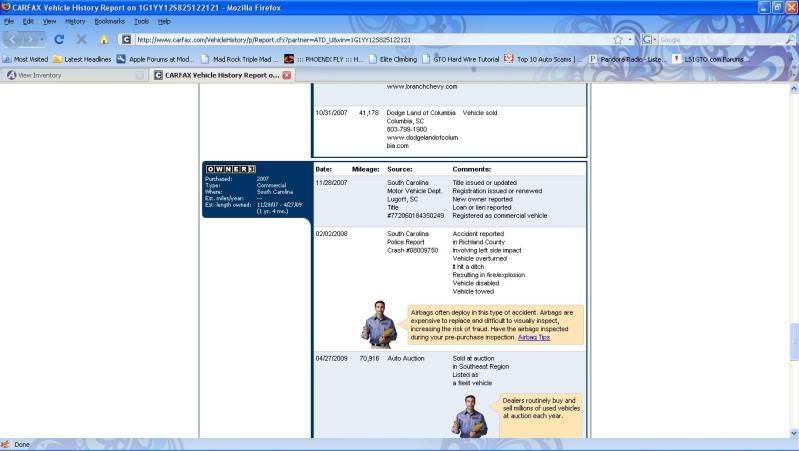Open the tab list dropdown at tab bar end
799x451 pixels.
pyautogui.click(x=793, y=74)
